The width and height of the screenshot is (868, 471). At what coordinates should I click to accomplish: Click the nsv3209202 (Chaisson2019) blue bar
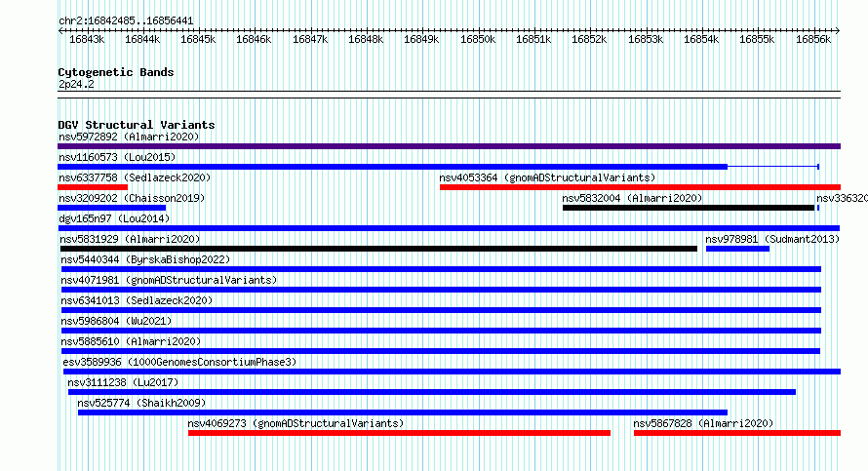tap(112, 208)
